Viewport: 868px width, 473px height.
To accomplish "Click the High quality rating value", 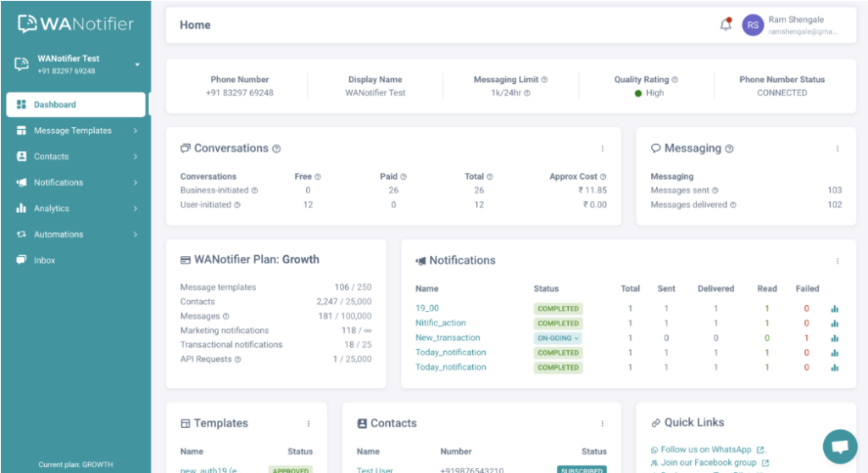I will coord(654,93).
